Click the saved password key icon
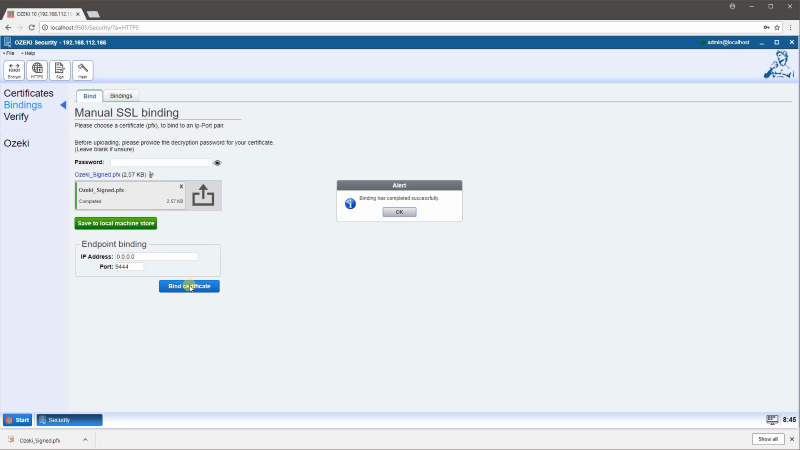The width and height of the screenshot is (800, 450). tap(766, 28)
